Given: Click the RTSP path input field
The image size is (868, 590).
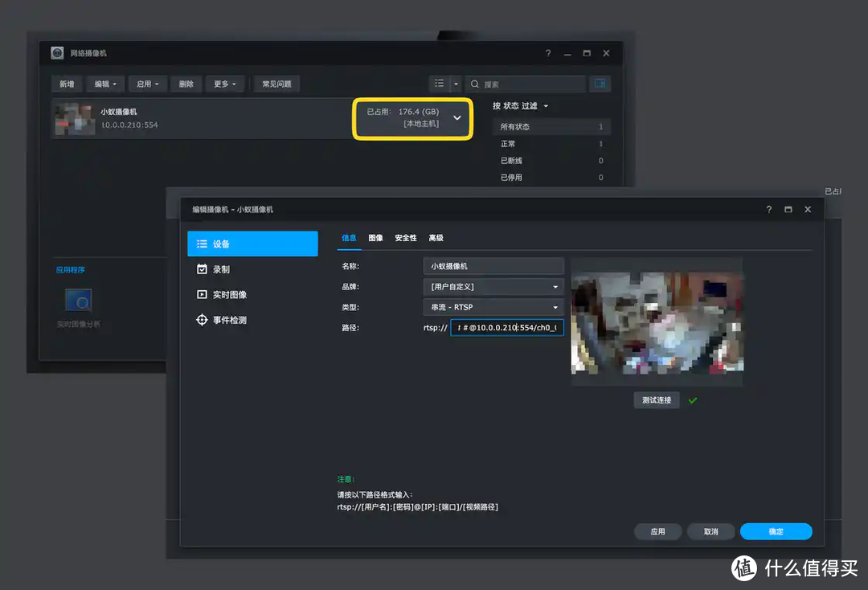Looking at the screenshot, I should (506, 327).
